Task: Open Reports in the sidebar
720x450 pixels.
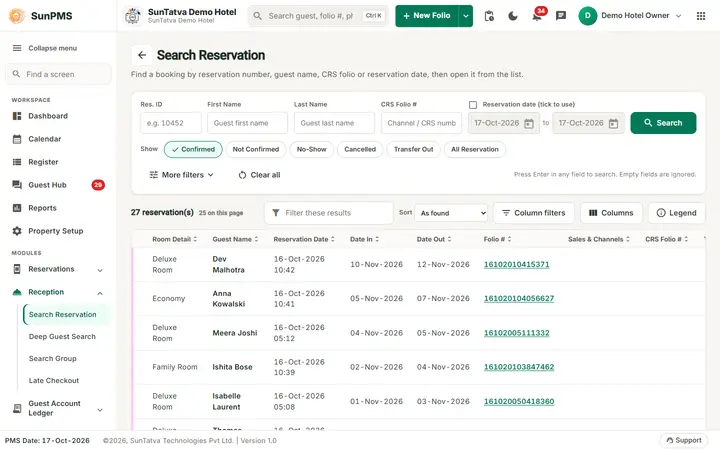Action: tap(58, 208)
